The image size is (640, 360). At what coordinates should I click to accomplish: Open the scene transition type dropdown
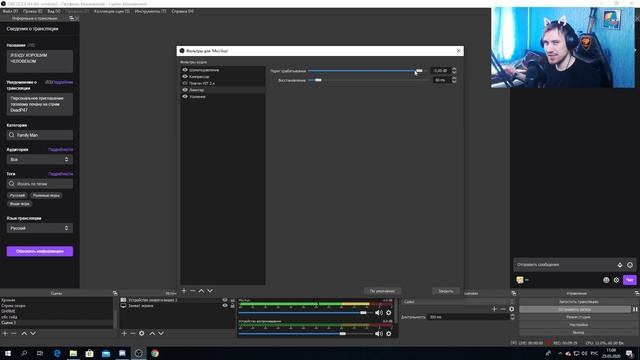458,302
